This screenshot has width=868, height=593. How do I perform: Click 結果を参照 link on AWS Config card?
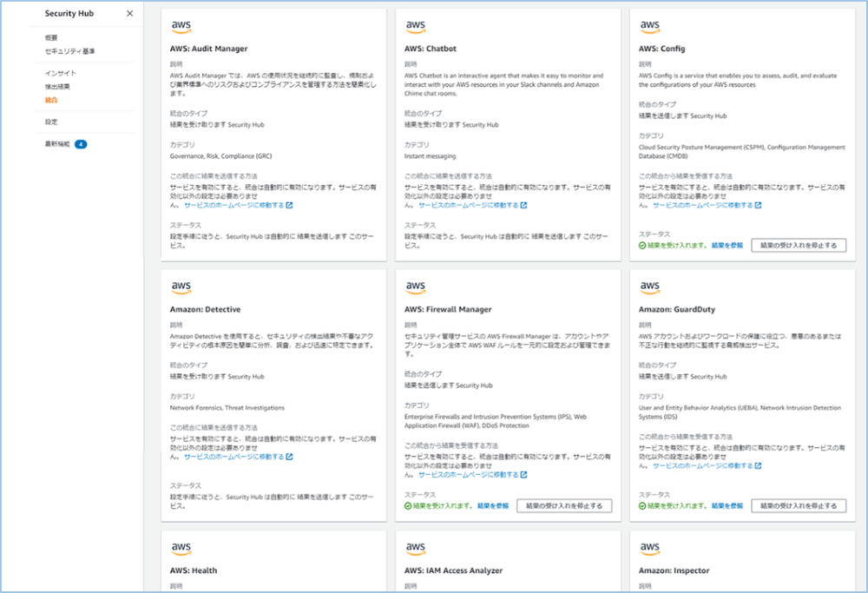pos(727,246)
